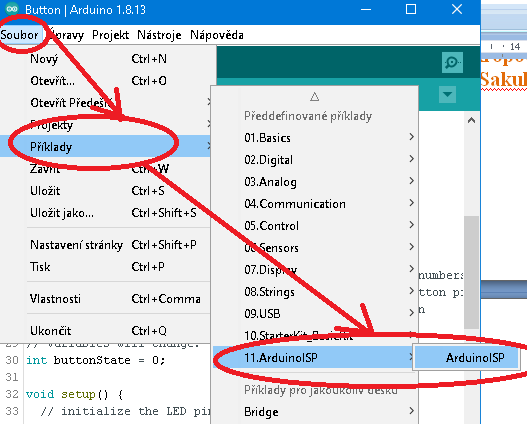The image size is (527, 424).
Task: Expand the 02.Digital examples submenu
Action: [x=315, y=160]
